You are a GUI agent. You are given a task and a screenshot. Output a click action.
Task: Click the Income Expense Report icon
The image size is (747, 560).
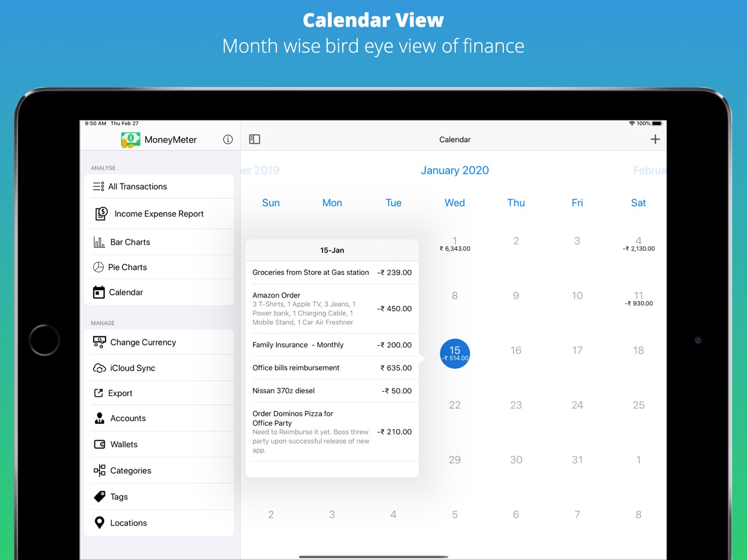[101, 214]
